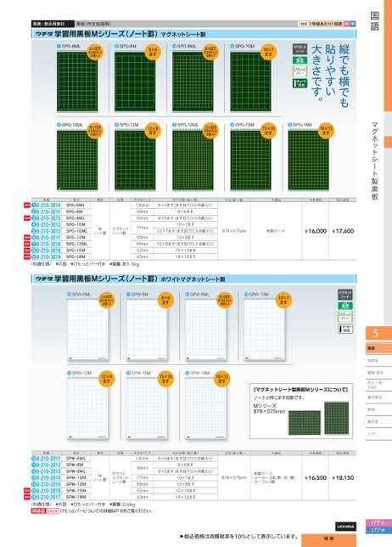This screenshot has width=392, height=547.
Task: Click the red NEW badge beside 8-210-2017
Action: (27, 497)
